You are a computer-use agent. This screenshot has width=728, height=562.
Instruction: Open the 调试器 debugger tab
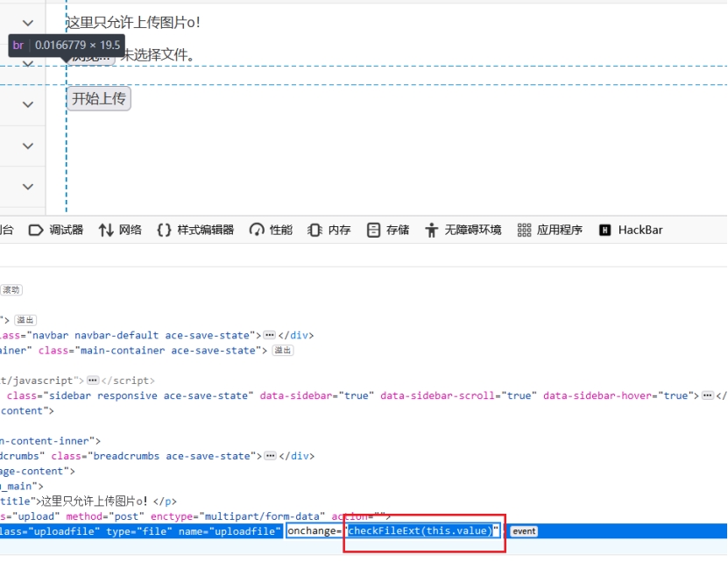[x=56, y=230]
